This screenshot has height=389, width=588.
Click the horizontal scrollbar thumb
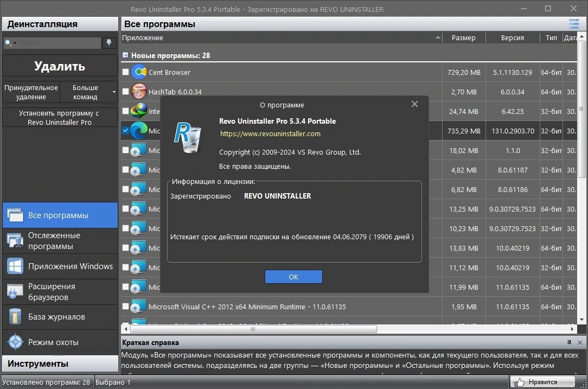click(x=253, y=329)
